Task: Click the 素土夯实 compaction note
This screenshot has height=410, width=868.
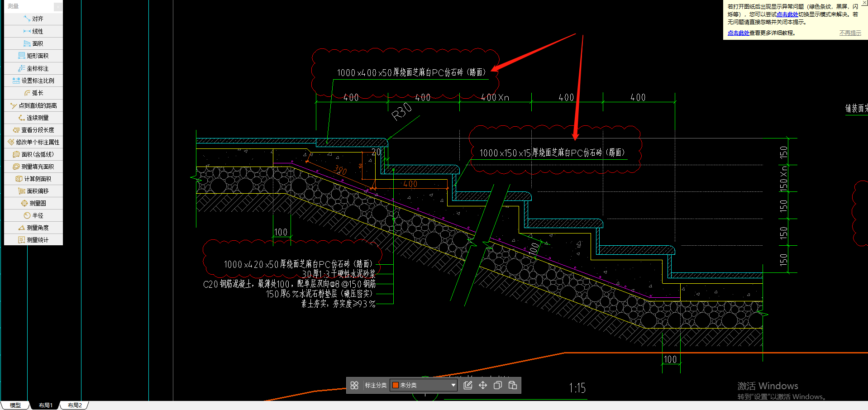Action: click(x=339, y=304)
